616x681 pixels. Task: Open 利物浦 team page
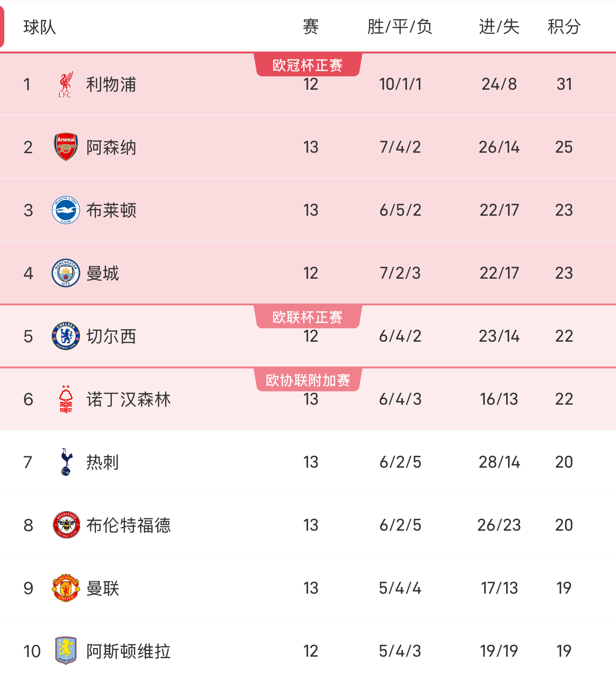coord(110,84)
